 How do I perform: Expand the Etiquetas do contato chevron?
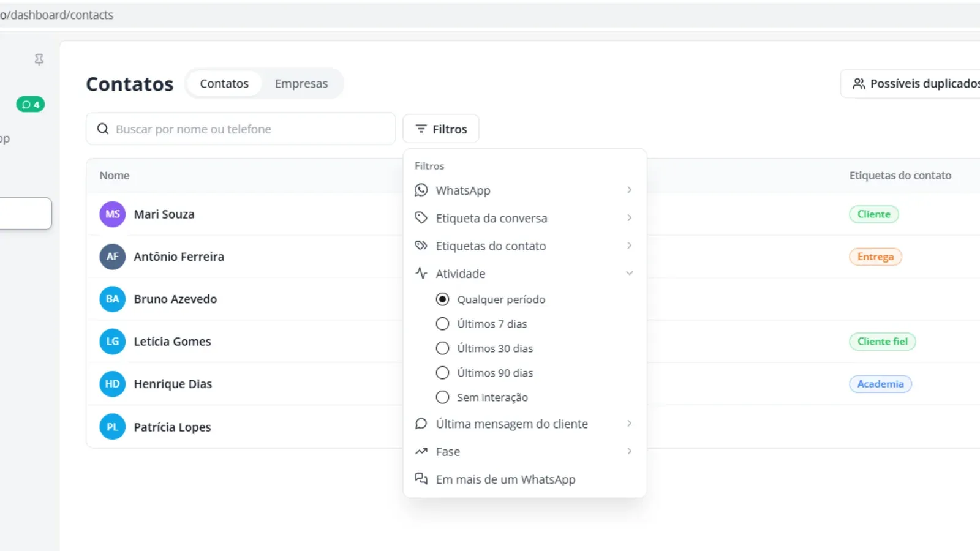(x=629, y=246)
